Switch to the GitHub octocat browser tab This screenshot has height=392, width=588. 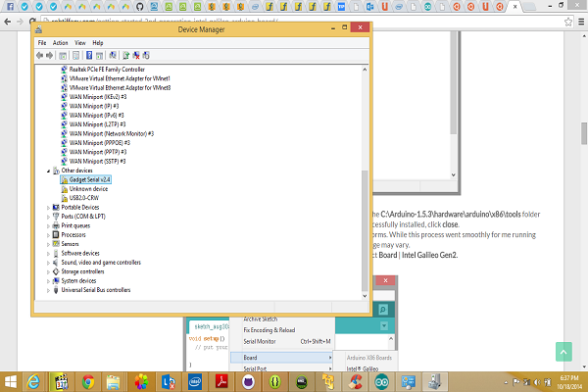140,7
